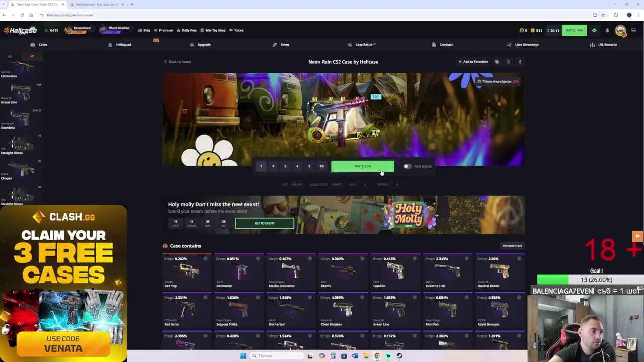
Task: Open the hamburger menu in header
Action: 633,30
